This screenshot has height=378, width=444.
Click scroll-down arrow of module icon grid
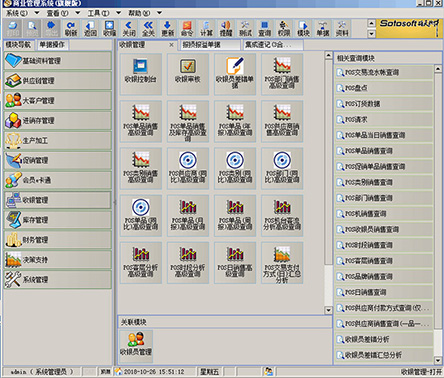coord(328,310)
